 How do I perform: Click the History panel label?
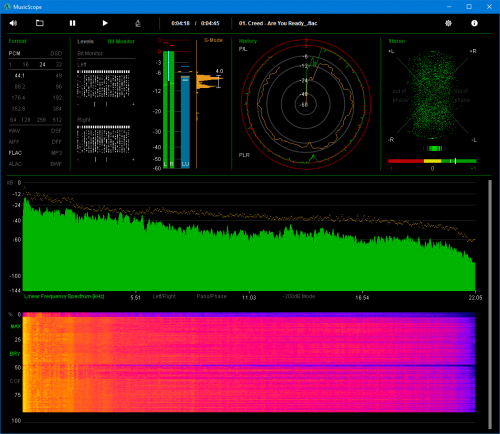click(248, 41)
